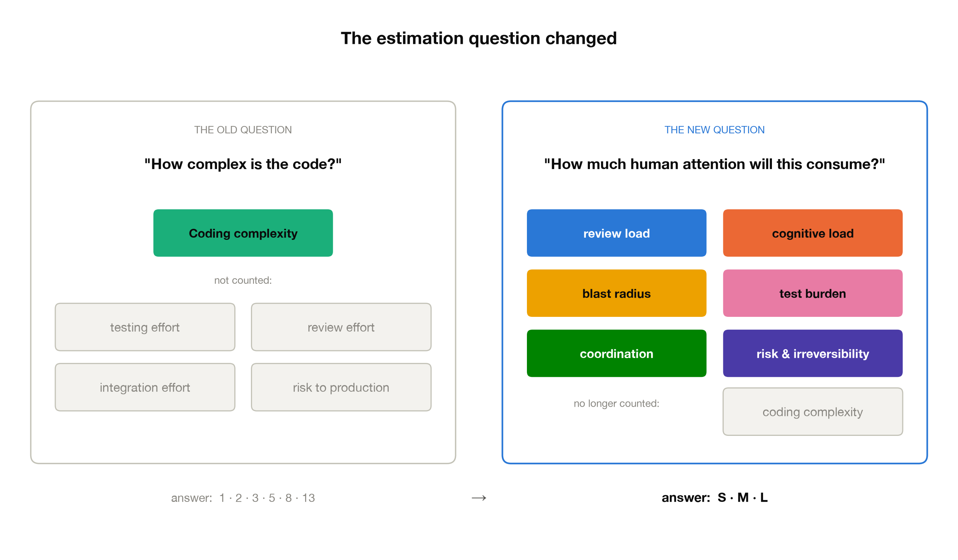Click the human attention question text

[x=714, y=164]
